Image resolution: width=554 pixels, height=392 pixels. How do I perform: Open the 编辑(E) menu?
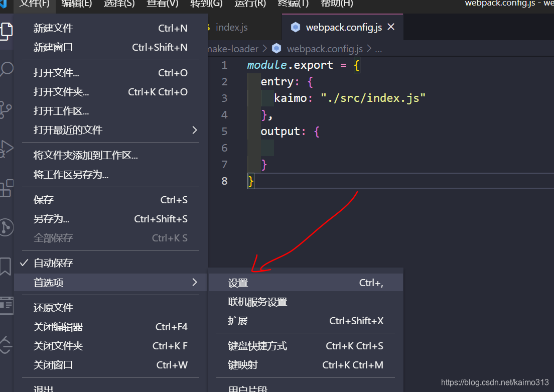[76, 4]
